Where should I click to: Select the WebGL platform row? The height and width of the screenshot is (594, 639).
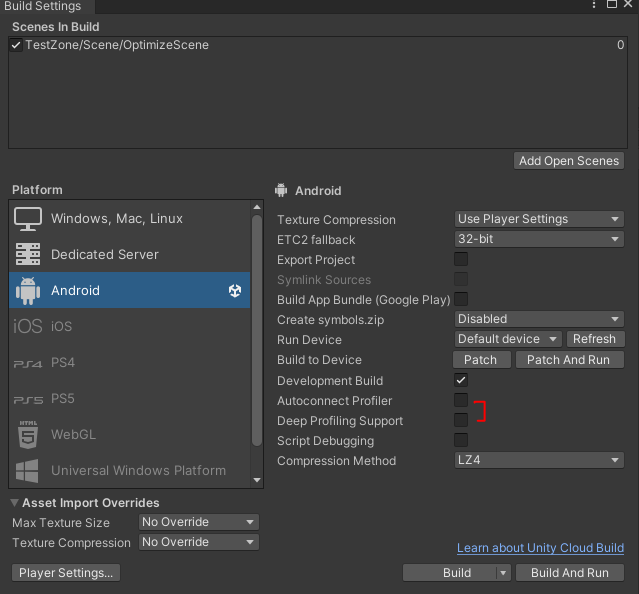point(130,434)
